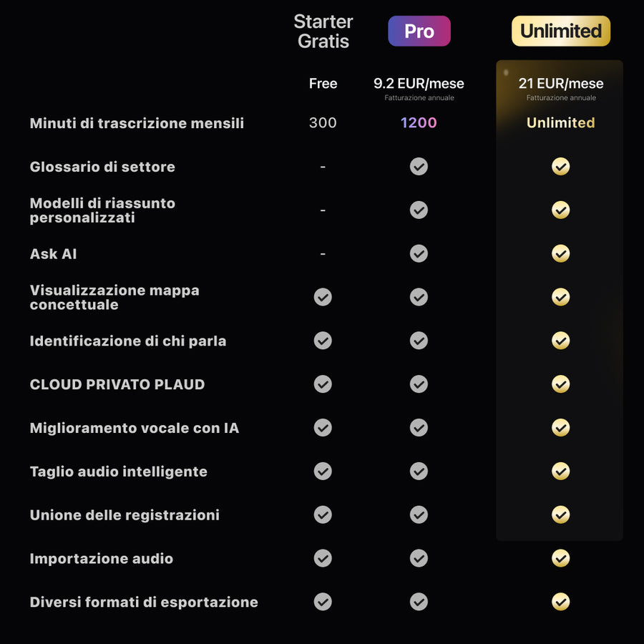
Task: Click the purple 1200 minutes value
Action: tap(419, 123)
